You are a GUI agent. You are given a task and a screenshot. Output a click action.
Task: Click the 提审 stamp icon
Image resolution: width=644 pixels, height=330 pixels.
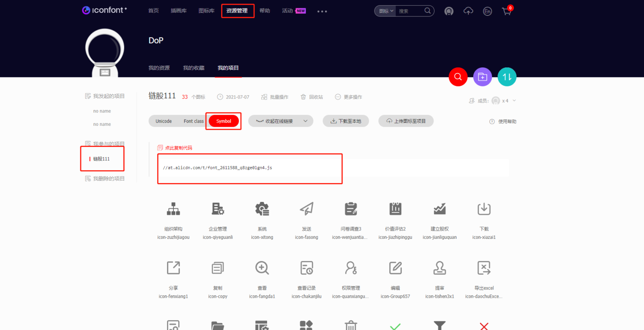[440, 268]
